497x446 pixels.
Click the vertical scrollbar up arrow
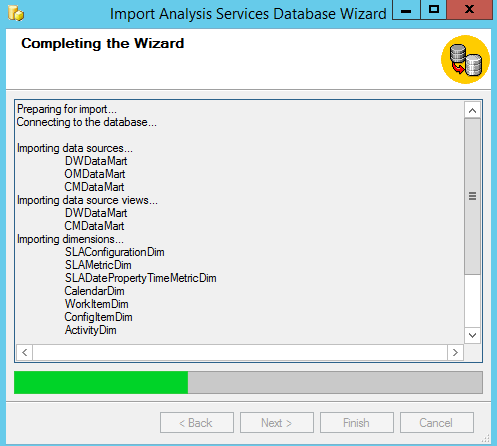[472, 110]
